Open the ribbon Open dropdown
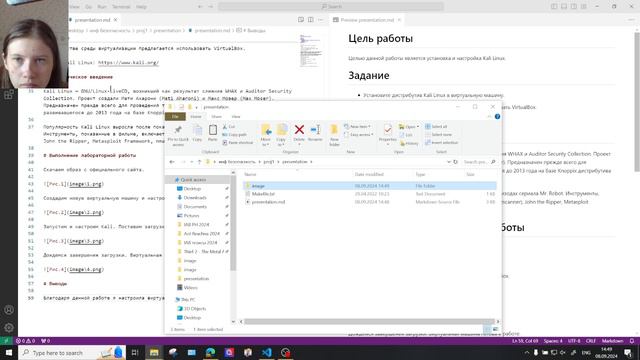This screenshot has height=360, width=640. tap(409, 127)
